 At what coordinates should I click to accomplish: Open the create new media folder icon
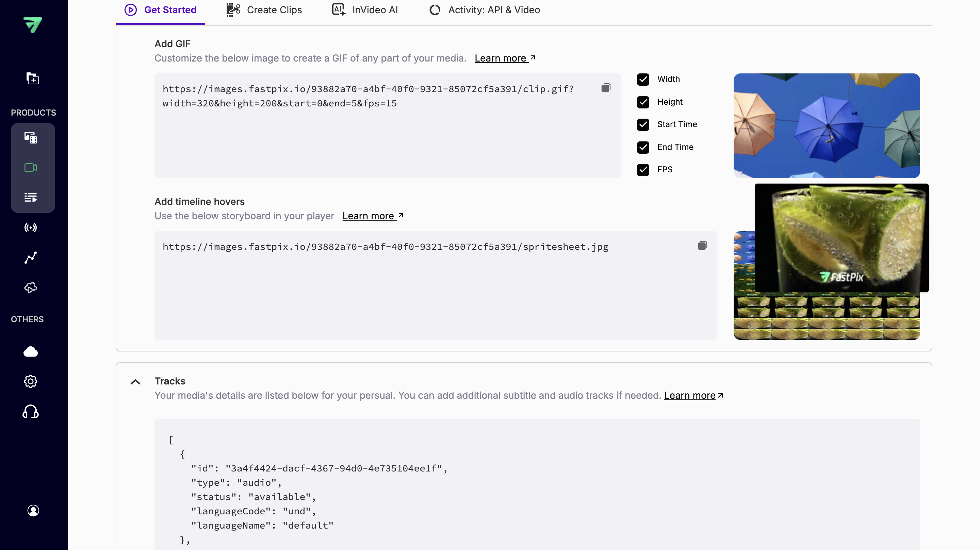[32, 78]
